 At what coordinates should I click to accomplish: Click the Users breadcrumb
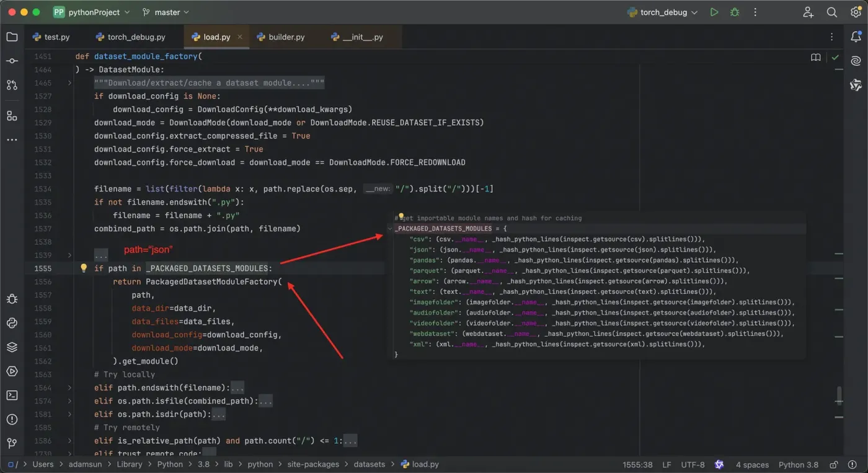point(43,464)
